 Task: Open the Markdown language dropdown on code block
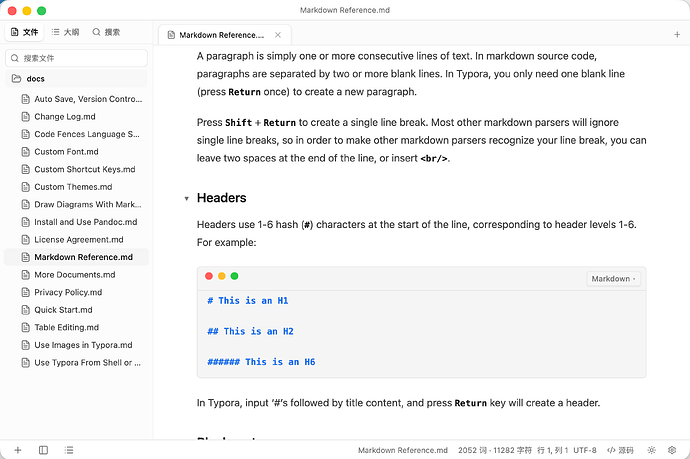pos(613,279)
